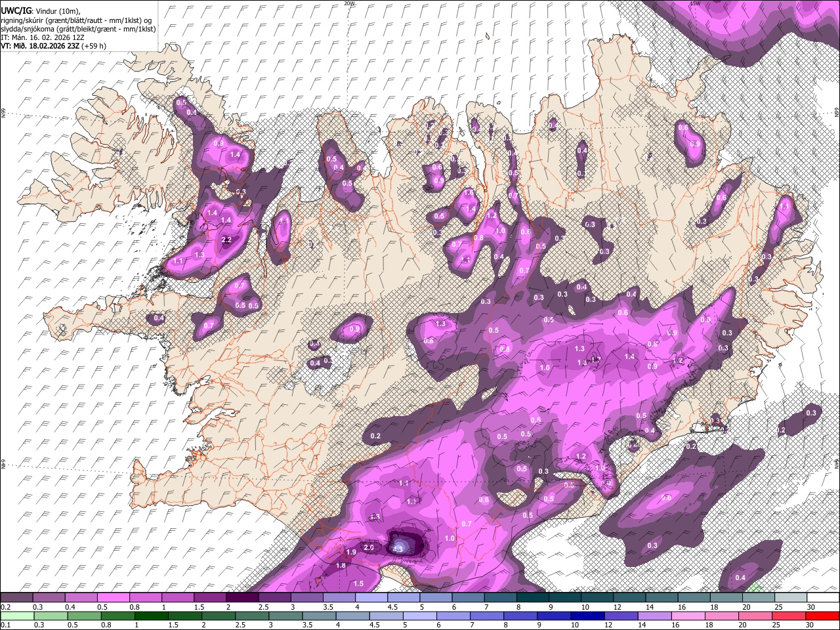Click the white 30 swatch in the snow legend
The width and height of the screenshot is (840, 630).
(823, 597)
